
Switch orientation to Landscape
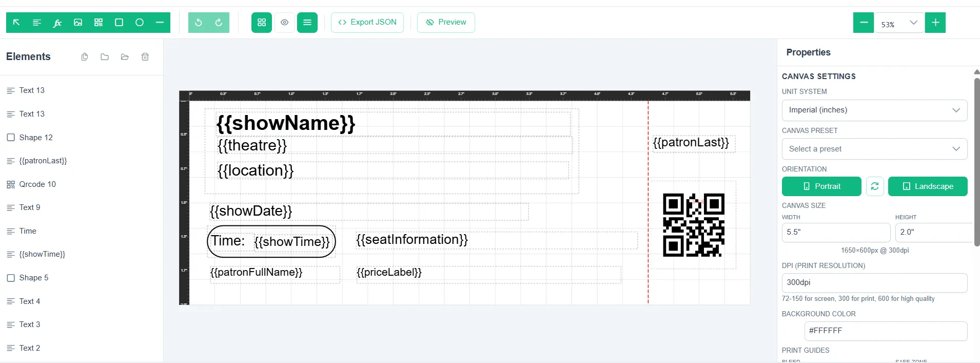(928, 186)
